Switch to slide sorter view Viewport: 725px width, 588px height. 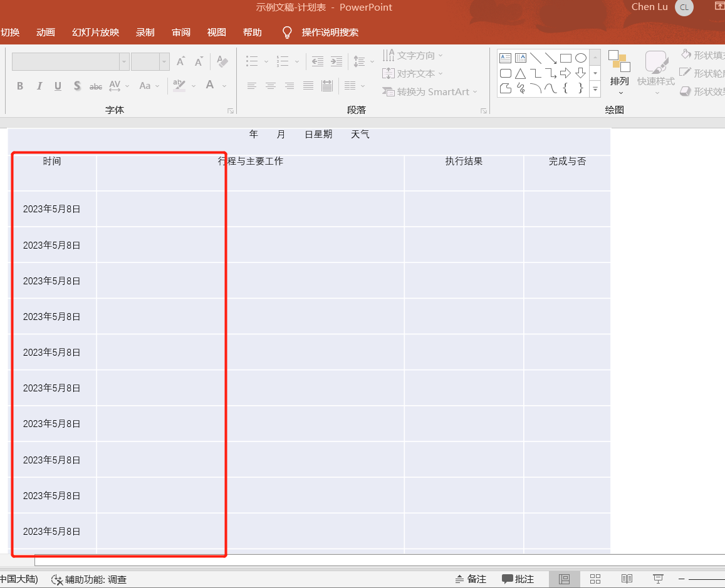[x=595, y=579]
